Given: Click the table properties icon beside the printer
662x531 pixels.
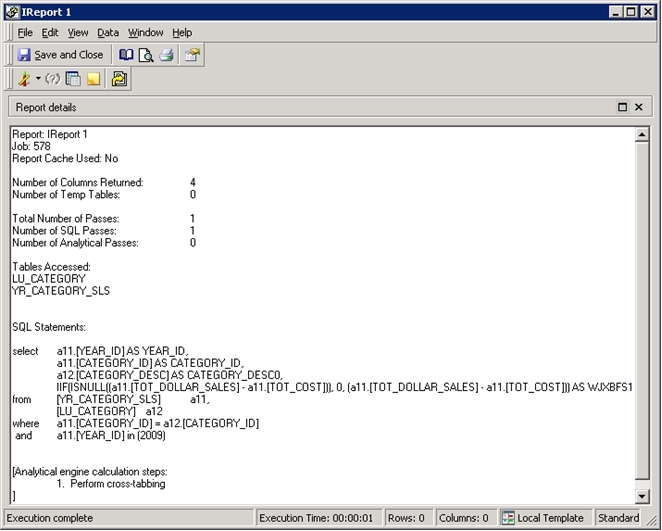Looking at the screenshot, I should click(192, 55).
